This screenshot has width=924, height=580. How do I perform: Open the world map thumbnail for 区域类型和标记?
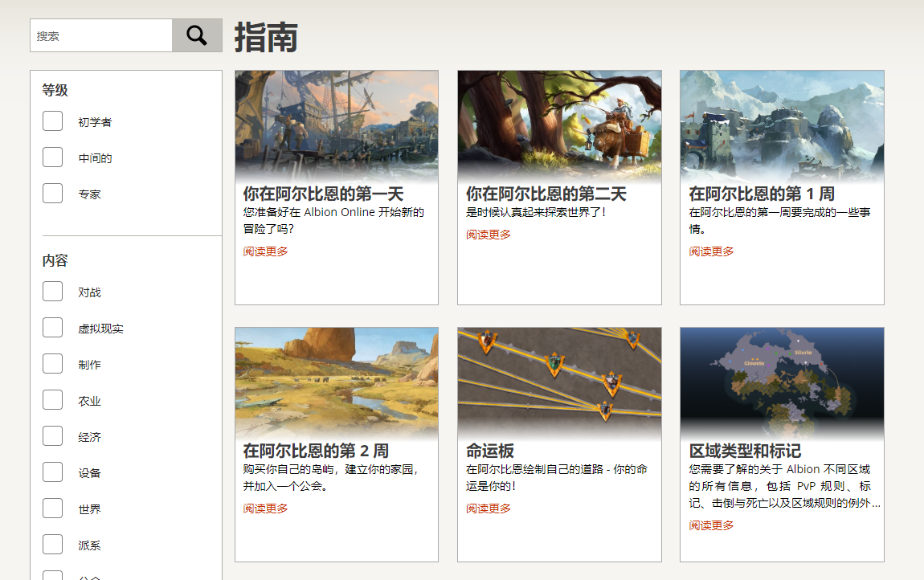click(x=782, y=382)
